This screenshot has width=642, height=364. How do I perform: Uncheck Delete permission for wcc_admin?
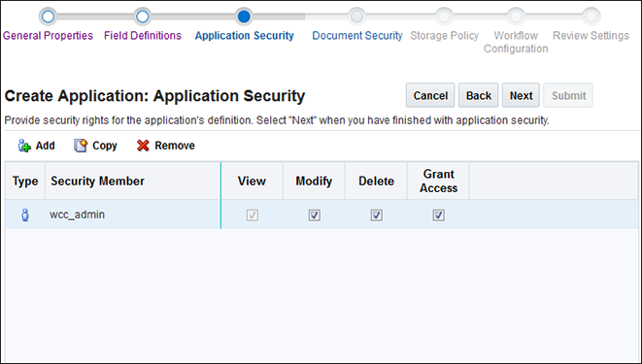377,215
